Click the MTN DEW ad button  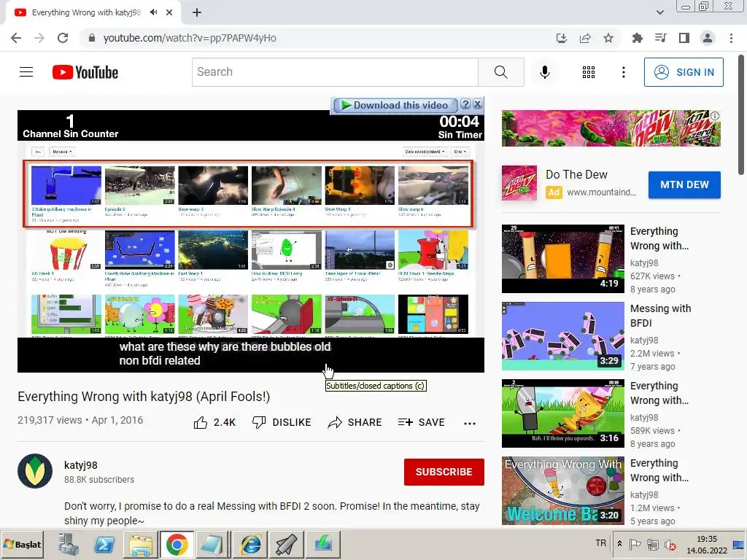pos(684,184)
